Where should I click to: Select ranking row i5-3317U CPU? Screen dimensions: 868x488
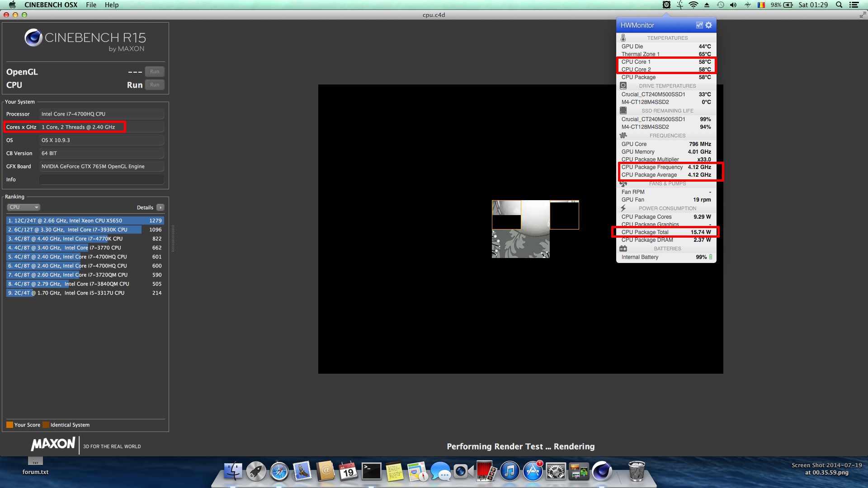click(85, 293)
